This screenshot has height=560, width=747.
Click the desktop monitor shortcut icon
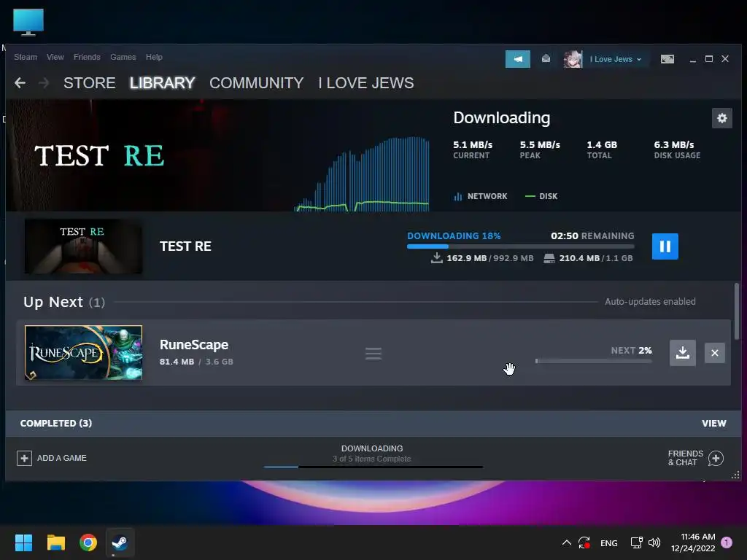(x=28, y=22)
